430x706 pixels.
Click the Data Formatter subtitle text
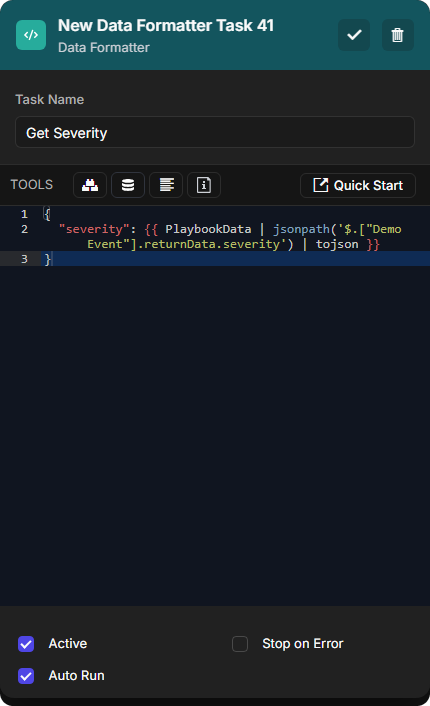(x=104, y=47)
